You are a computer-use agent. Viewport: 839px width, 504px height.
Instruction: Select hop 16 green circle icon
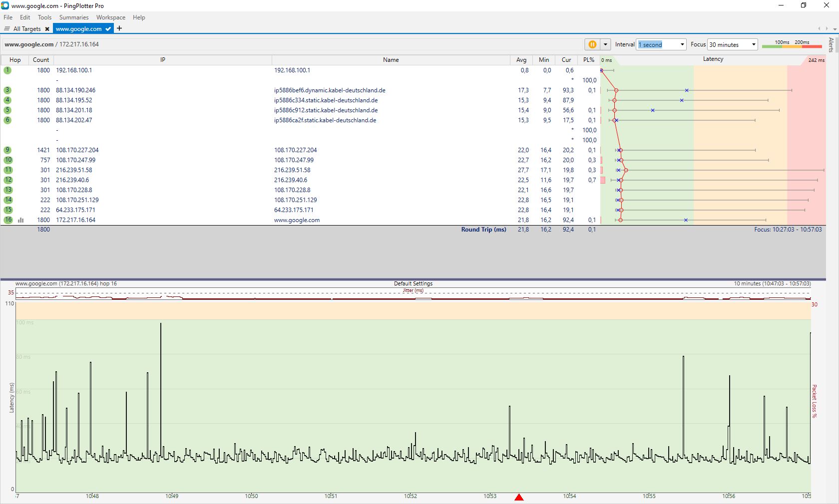click(x=8, y=220)
